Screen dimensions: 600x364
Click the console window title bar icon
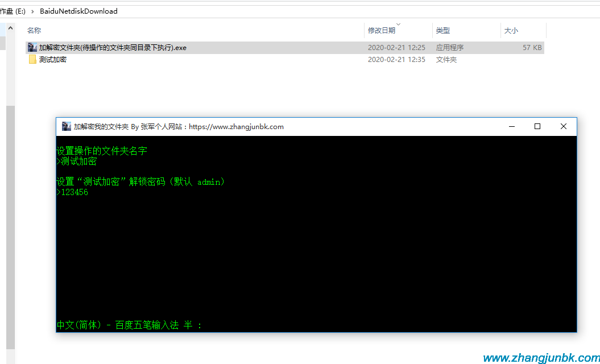pos(67,126)
